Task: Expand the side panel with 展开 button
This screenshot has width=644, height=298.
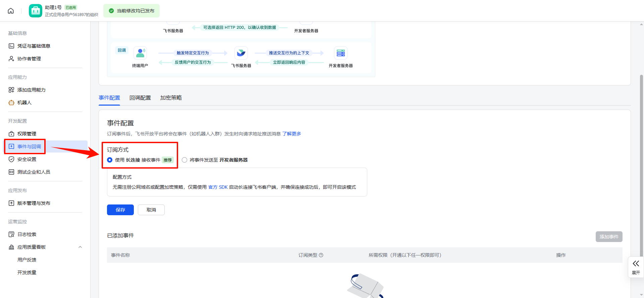Action: tap(636, 267)
